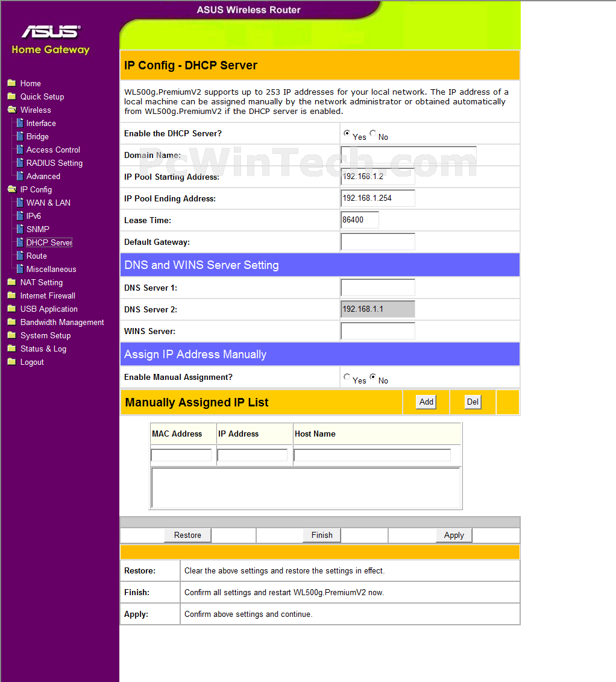Open the Access Control page

coord(53,150)
